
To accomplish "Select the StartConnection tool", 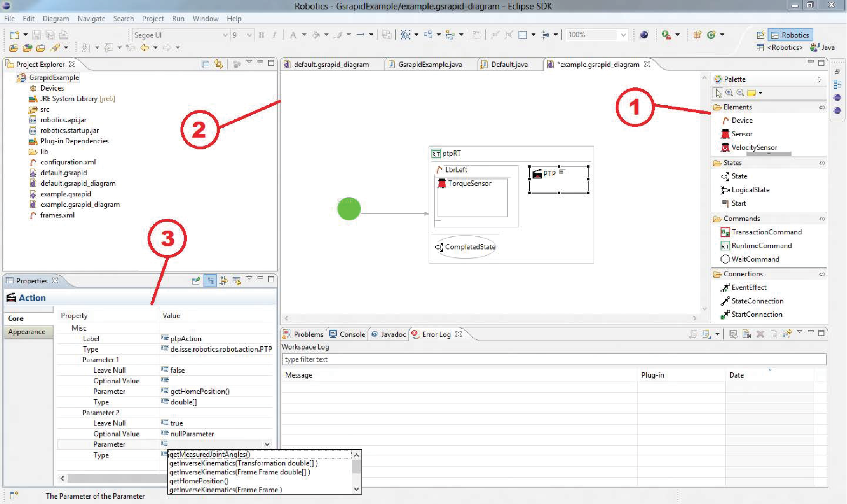I will [x=752, y=315].
